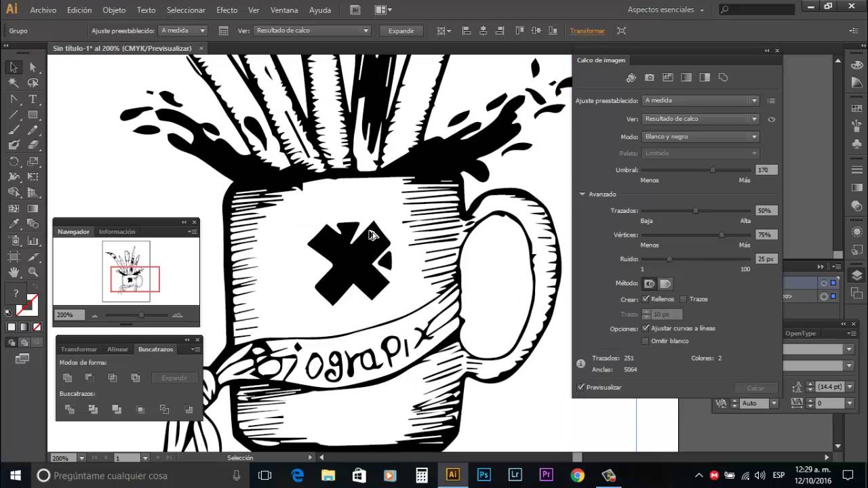Toggle the Previsualizar checkbox

coord(581,387)
